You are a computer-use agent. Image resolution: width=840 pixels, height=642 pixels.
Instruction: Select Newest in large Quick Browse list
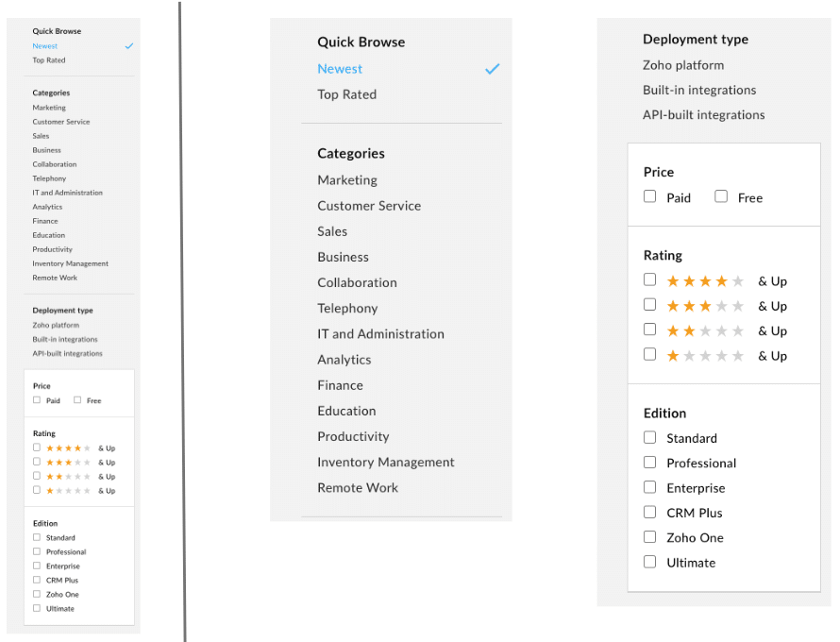[x=340, y=69]
